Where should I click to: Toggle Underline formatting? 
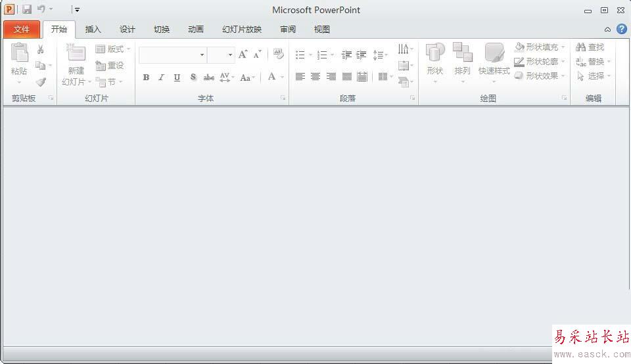pos(177,78)
